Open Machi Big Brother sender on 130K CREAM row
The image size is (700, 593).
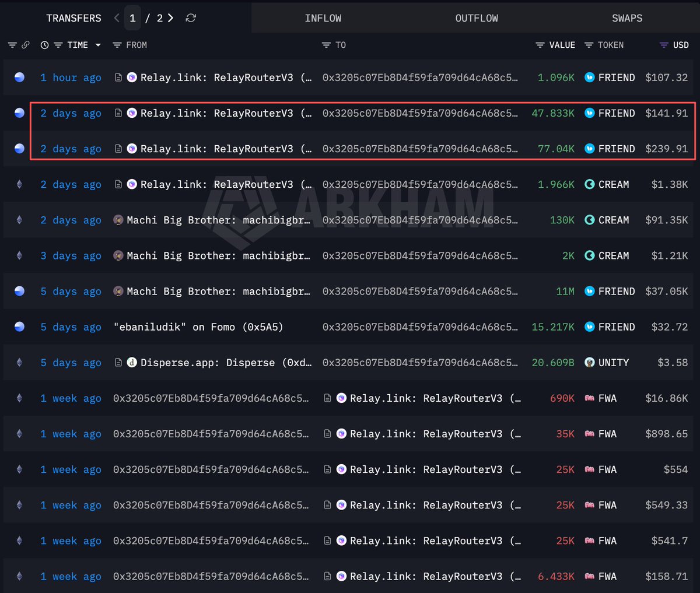[218, 220]
